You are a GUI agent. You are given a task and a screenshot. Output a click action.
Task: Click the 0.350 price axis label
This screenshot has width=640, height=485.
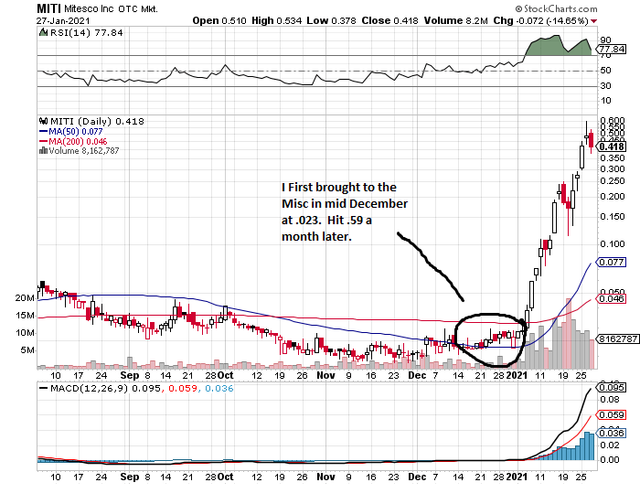[x=612, y=158]
